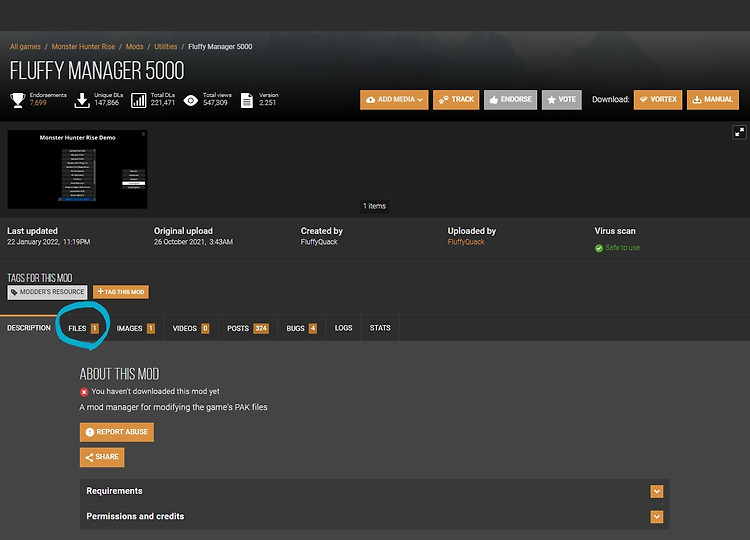This screenshot has height=540, width=750.
Task: Click the Original upload date text
Action: point(193,242)
